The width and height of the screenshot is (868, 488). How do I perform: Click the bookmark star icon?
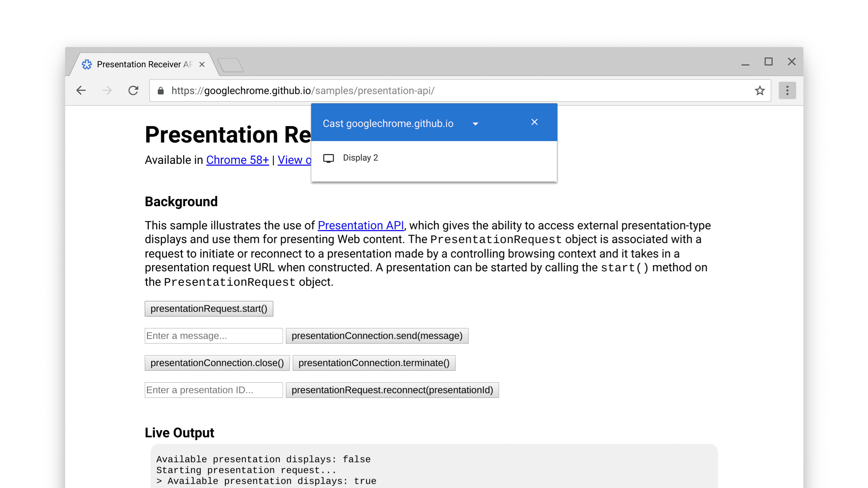tap(760, 90)
